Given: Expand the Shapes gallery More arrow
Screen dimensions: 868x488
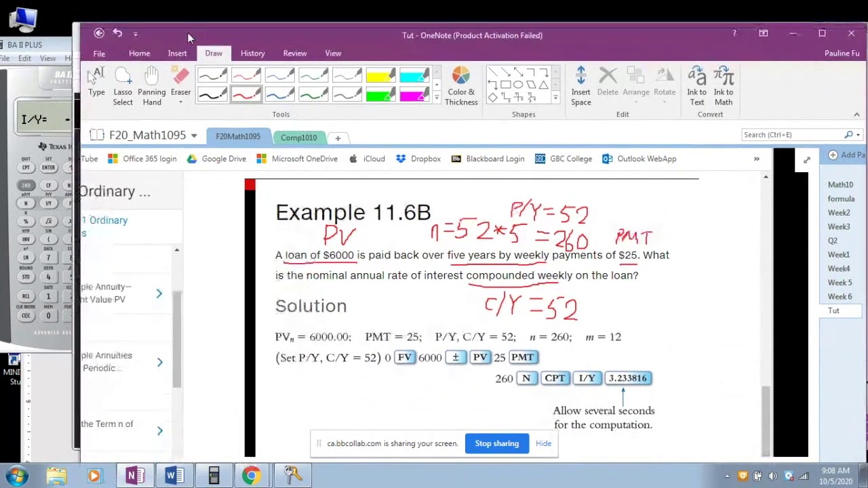Looking at the screenshot, I should pyautogui.click(x=555, y=98).
